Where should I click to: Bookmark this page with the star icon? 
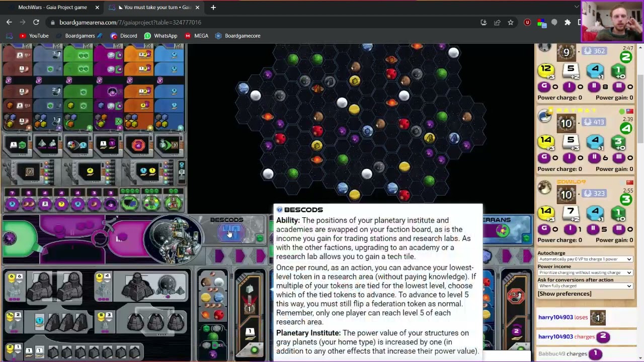tap(511, 22)
